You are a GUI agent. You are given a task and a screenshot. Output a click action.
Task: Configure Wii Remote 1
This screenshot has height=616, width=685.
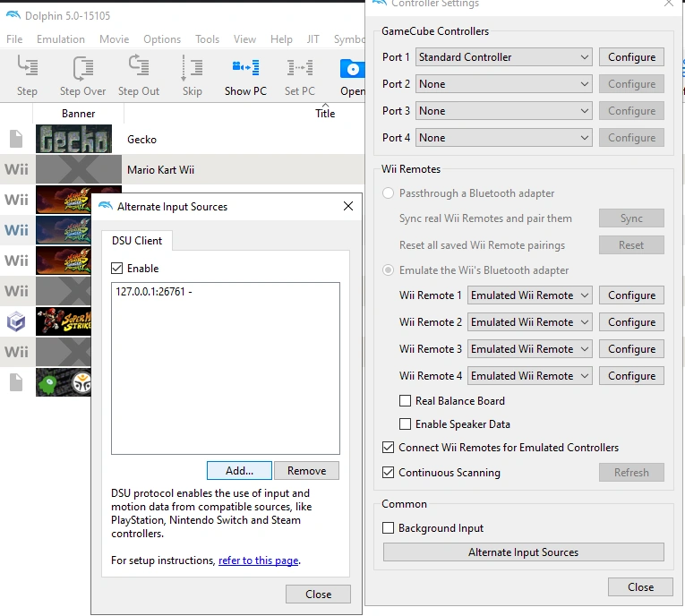(631, 295)
